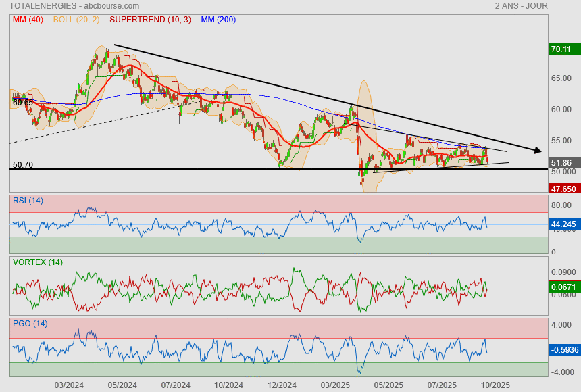Click the PGO (14) indicator label
Image resolution: width=581 pixels, height=392 pixels.
[30, 324]
